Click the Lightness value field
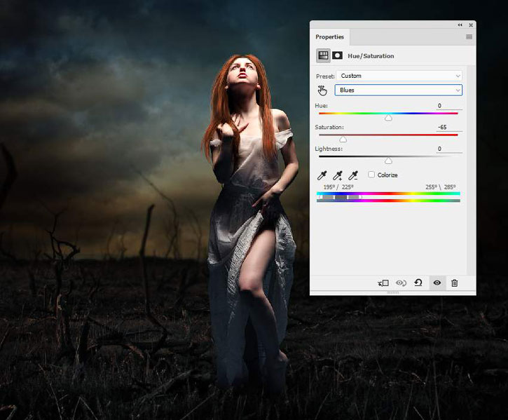Viewport: 508px width, 420px height. click(449, 149)
